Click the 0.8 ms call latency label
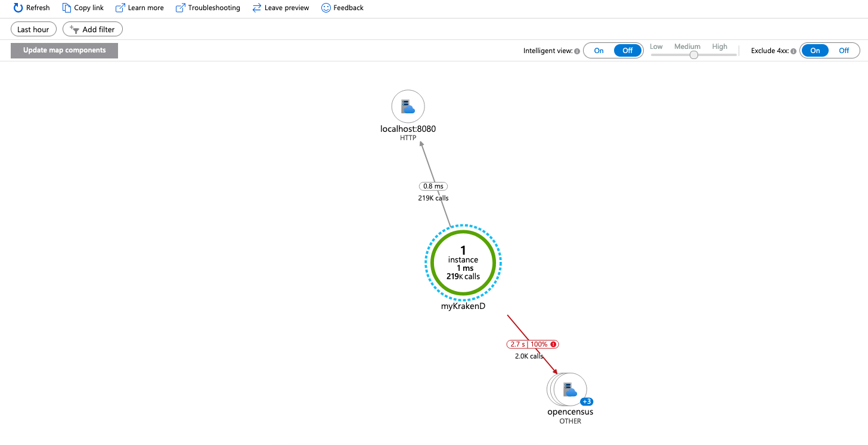Screen dimensions: 868x445 [433, 187]
